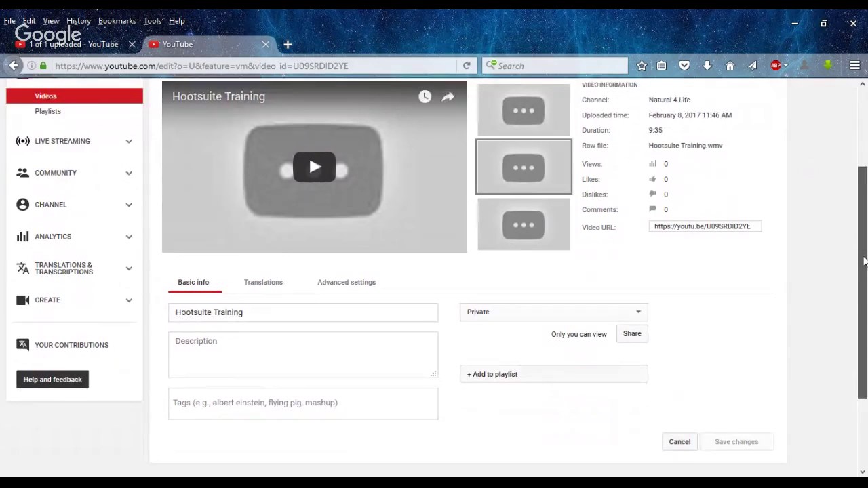Expand the Live Streaming section chevron

(x=129, y=141)
